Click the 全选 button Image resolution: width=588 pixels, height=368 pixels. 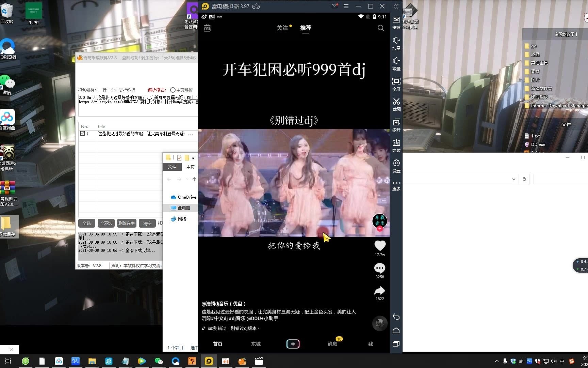87,224
